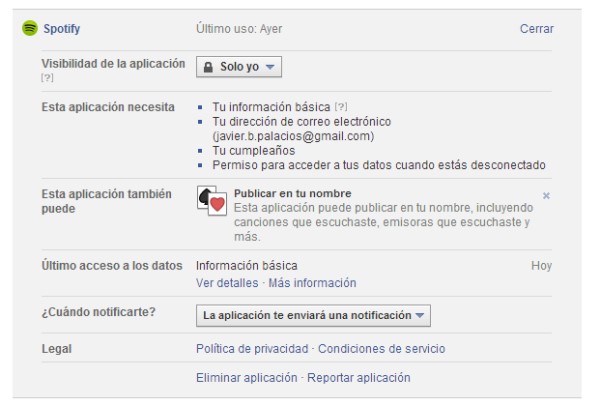Click the Último uso: Ayer text
Image resolution: width=600 pixels, height=406 pixels.
(x=239, y=29)
